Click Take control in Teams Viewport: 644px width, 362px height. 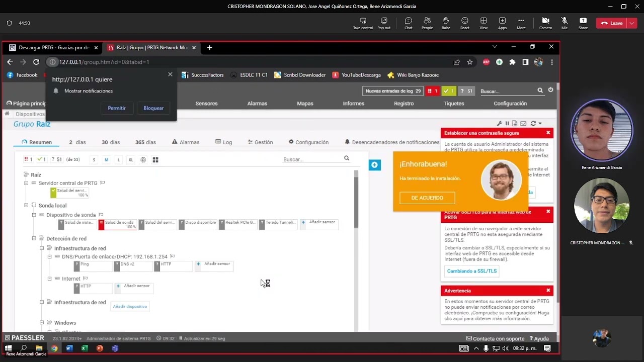click(x=363, y=23)
